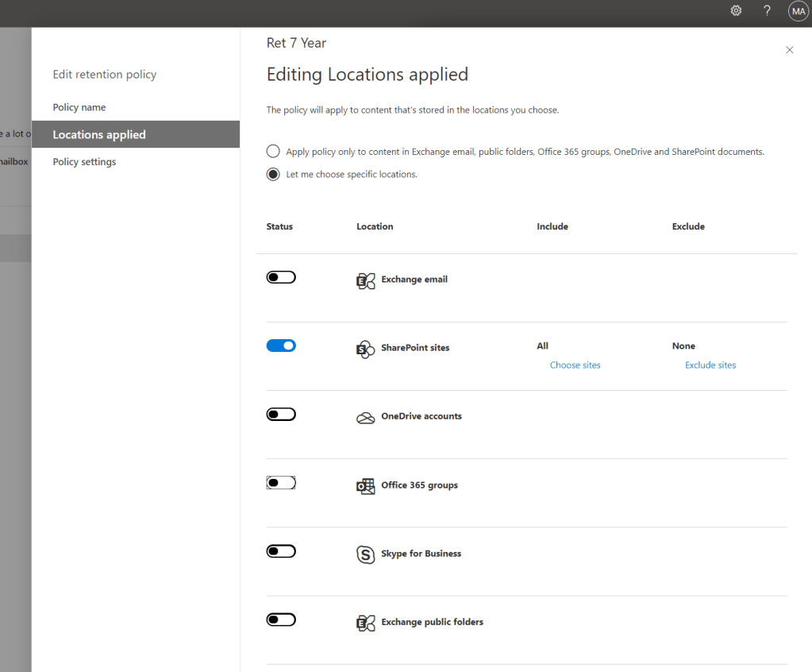
Task: Click the Exchange public folders icon
Action: (x=365, y=623)
